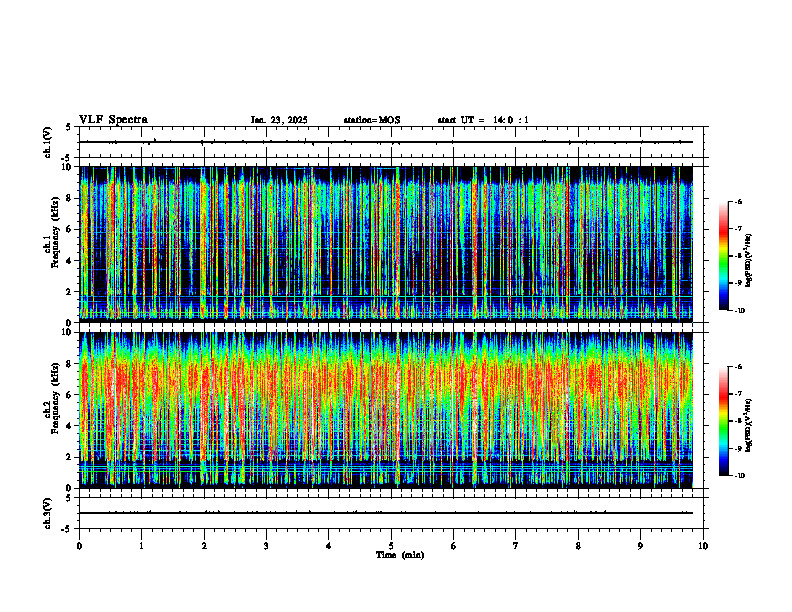Click the ch.1 color bar log(PSD) label
This screenshot has height=612, width=792.
click(749, 260)
